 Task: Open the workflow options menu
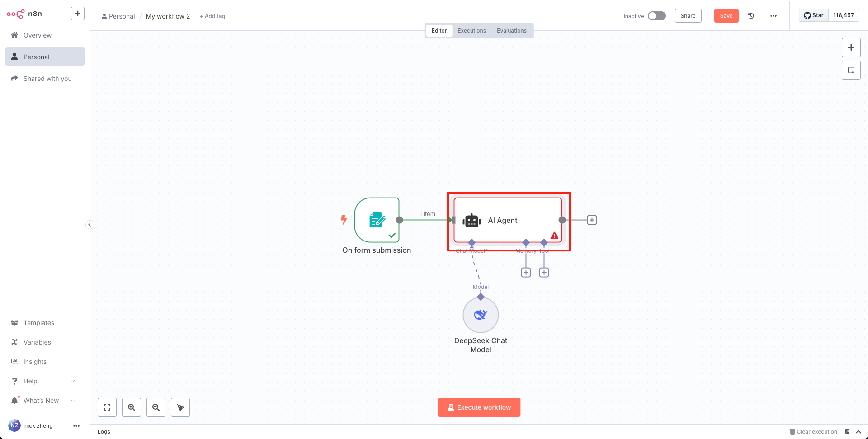tap(774, 16)
